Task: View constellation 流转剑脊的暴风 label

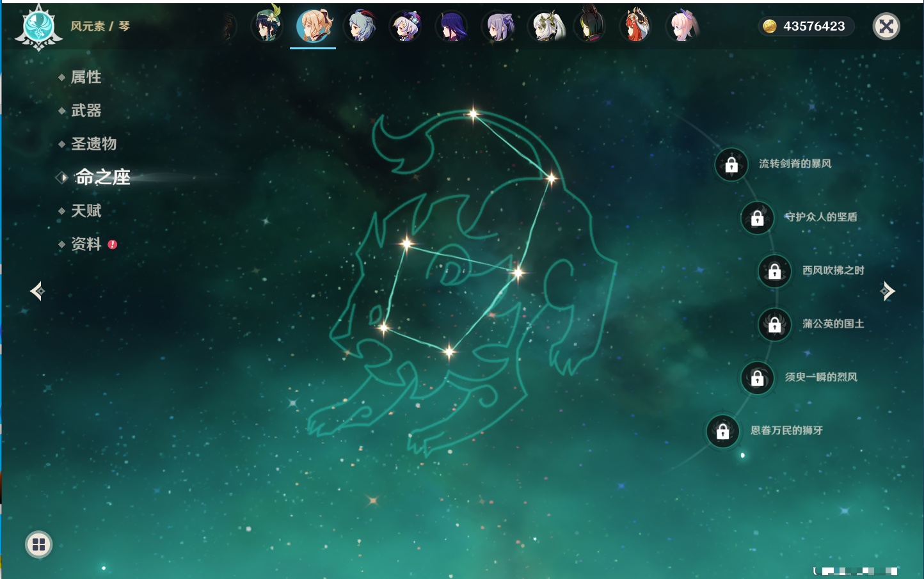Action: tap(795, 164)
